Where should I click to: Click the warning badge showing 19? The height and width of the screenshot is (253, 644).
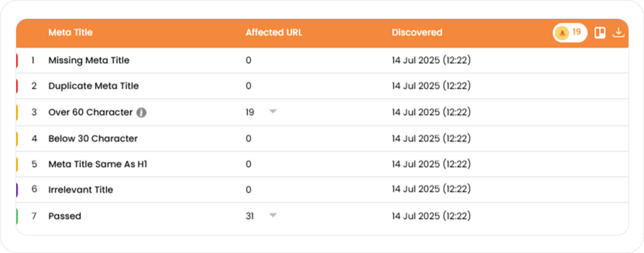(x=570, y=32)
